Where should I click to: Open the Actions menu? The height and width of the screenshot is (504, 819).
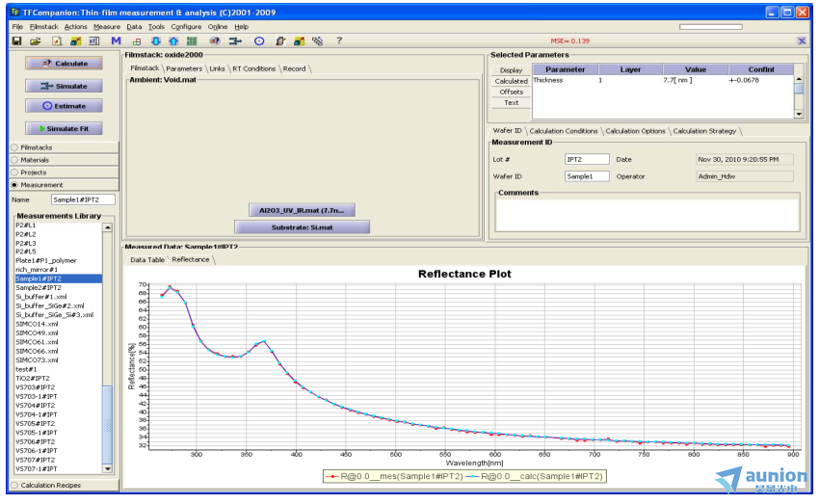point(76,27)
